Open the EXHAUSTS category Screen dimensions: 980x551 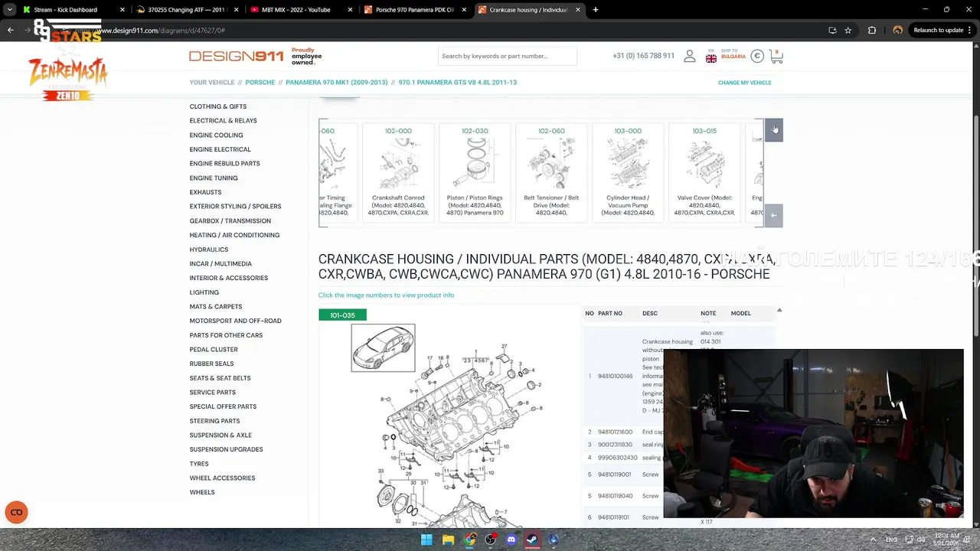[205, 192]
